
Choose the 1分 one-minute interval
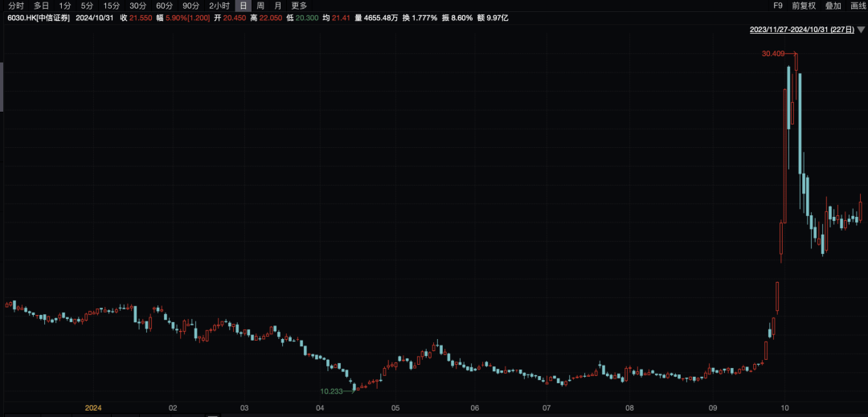click(65, 6)
